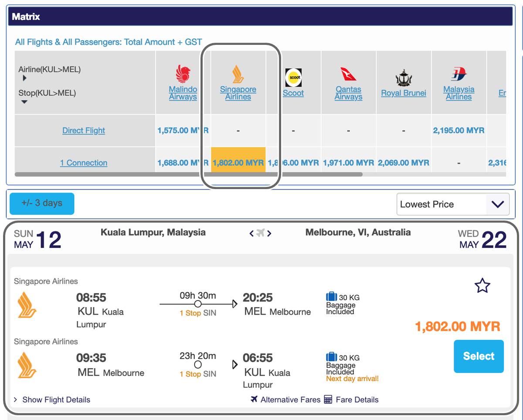Open Singapore Airlines matrix link
This screenshot has height=420, width=523.
click(x=238, y=93)
